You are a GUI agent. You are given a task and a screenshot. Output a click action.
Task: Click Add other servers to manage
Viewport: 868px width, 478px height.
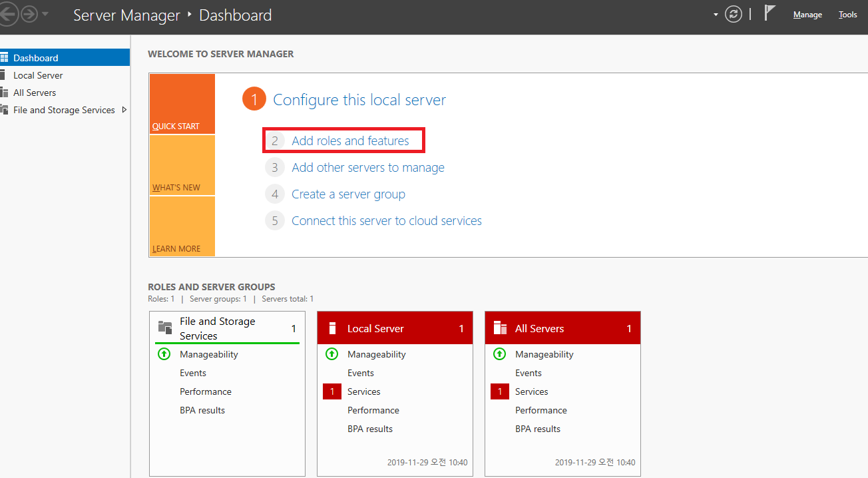pyautogui.click(x=368, y=168)
